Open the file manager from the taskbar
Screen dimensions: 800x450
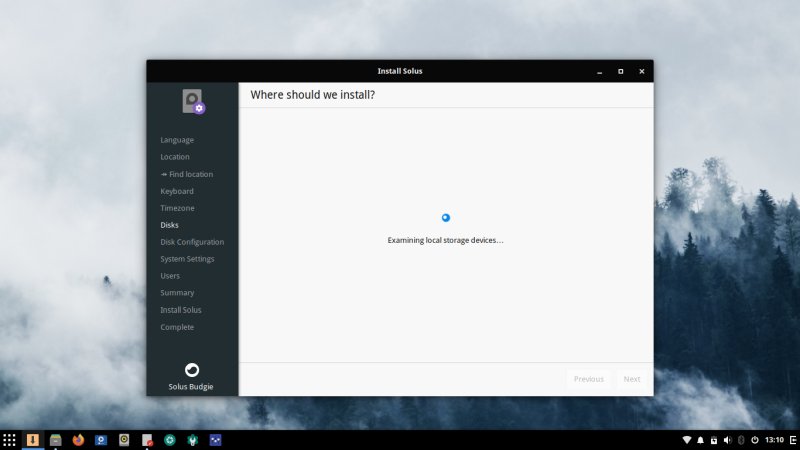[x=56, y=440]
